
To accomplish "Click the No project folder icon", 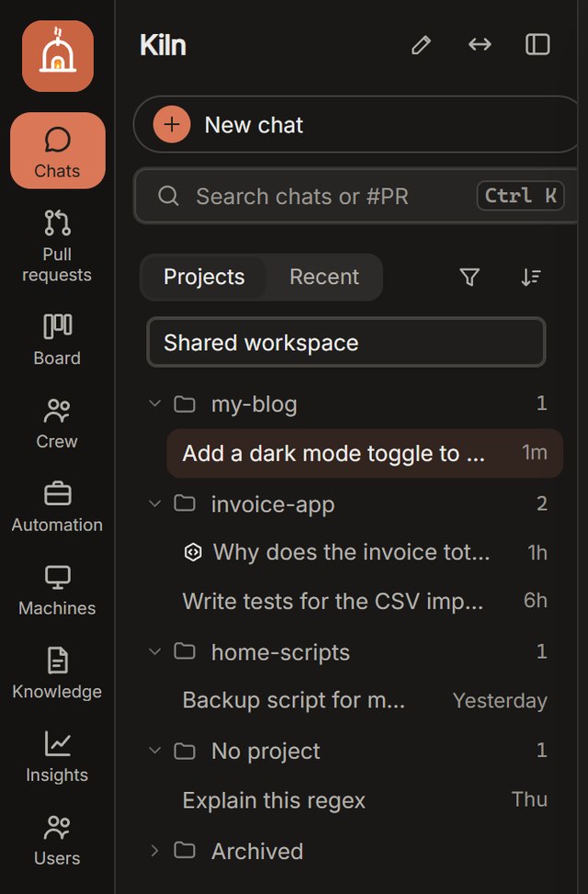I will pyautogui.click(x=185, y=751).
